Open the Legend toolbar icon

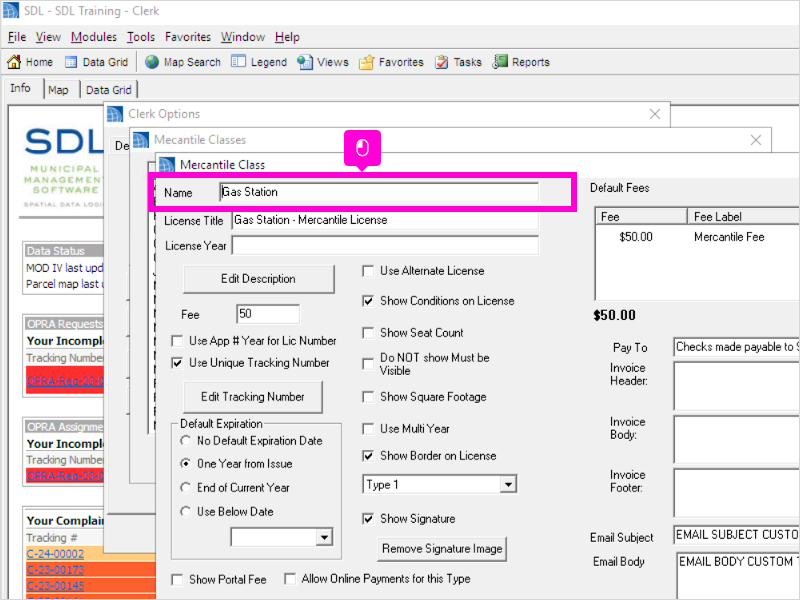point(238,62)
